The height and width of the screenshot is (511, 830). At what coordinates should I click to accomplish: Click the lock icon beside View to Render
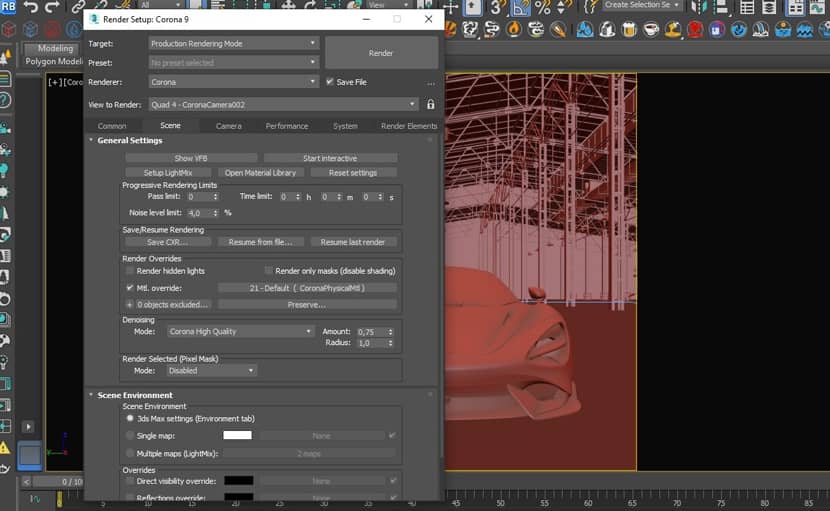[x=430, y=104]
